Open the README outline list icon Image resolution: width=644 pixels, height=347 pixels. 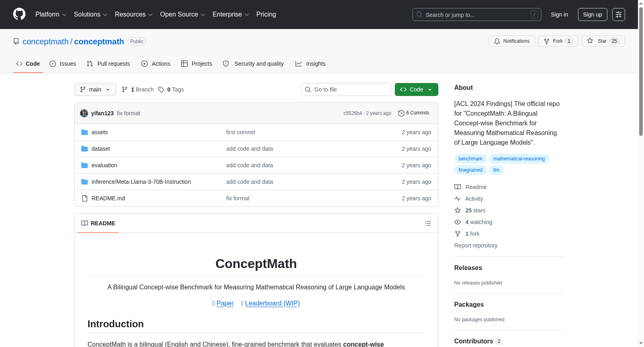click(x=428, y=223)
